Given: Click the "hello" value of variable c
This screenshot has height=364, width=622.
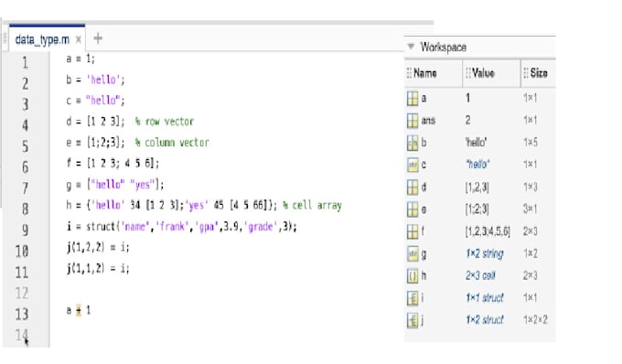Looking at the screenshot, I should [x=477, y=164].
